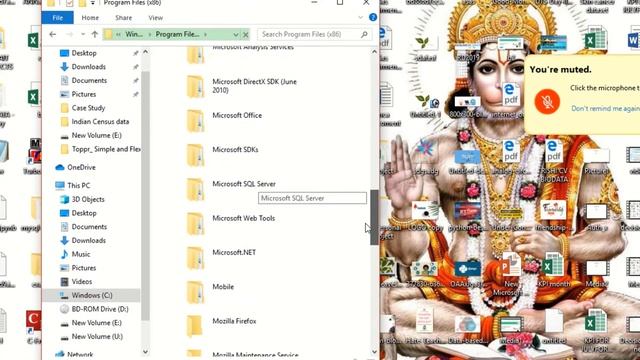Click Don't remind me again link

click(x=605, y=109)
